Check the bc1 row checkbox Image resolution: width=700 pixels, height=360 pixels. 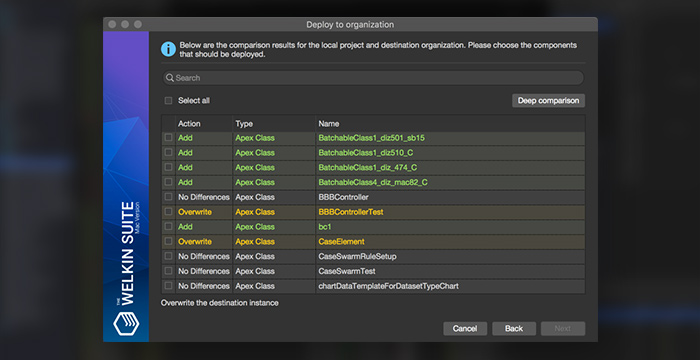[168, 226]
